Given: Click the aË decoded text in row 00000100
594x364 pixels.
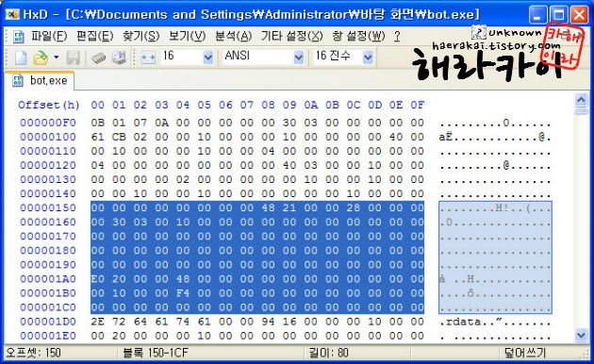Looking at the screenshot, I should coord(446,137).
